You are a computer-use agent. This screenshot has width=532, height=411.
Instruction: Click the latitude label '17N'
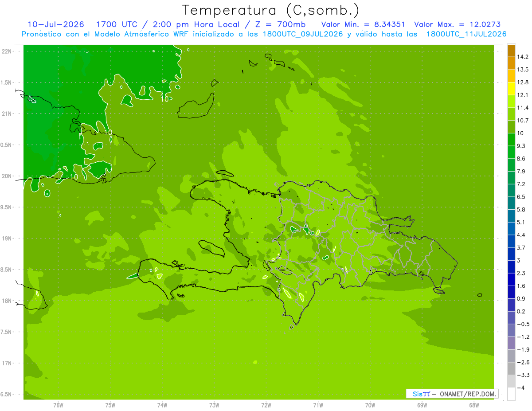[x=7, y=363]
